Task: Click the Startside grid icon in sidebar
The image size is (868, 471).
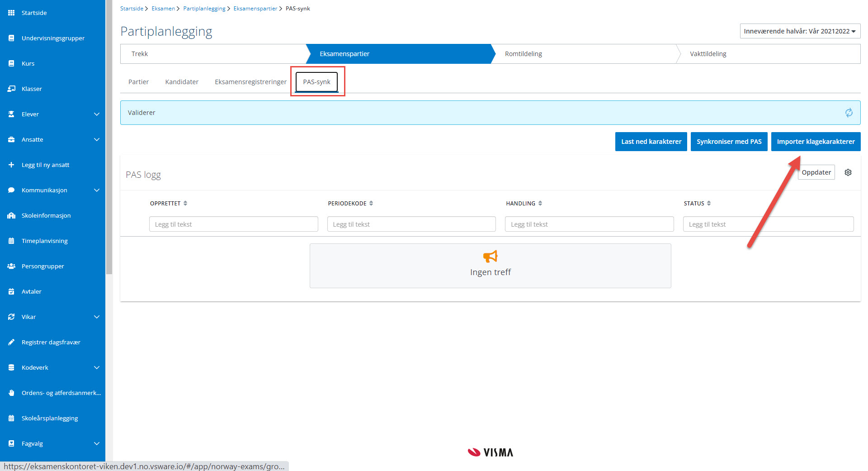Action: tap(11, 13)
